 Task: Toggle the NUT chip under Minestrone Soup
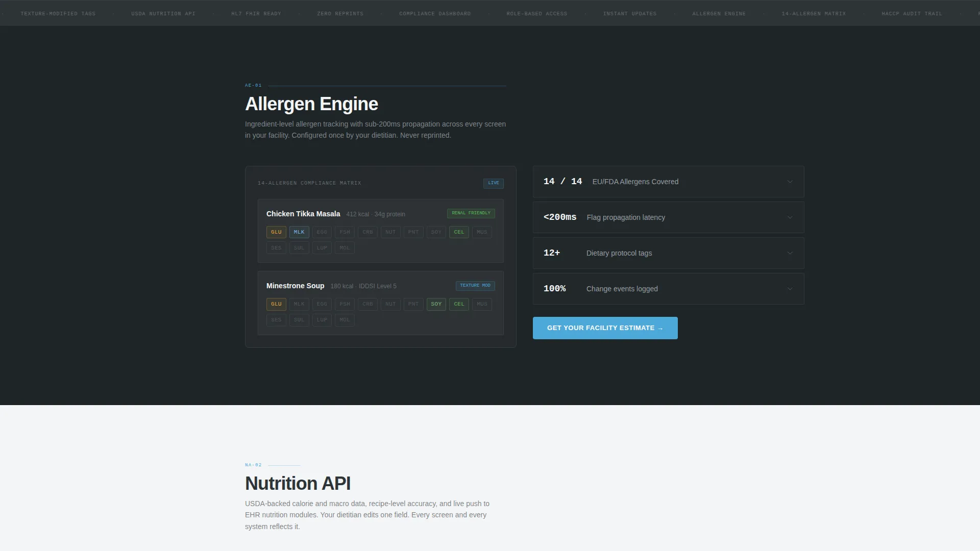pos(390,304)
